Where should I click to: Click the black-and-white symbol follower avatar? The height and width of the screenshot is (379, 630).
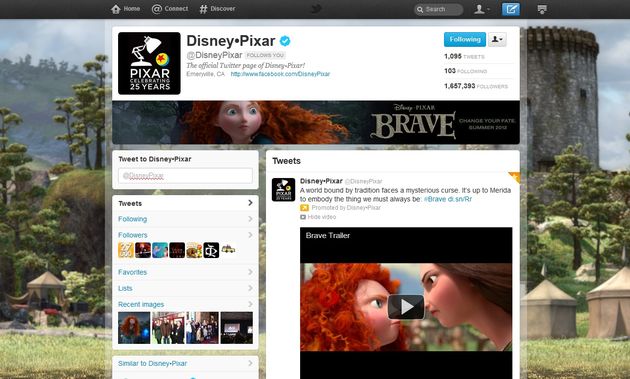[x=211, y=250]
